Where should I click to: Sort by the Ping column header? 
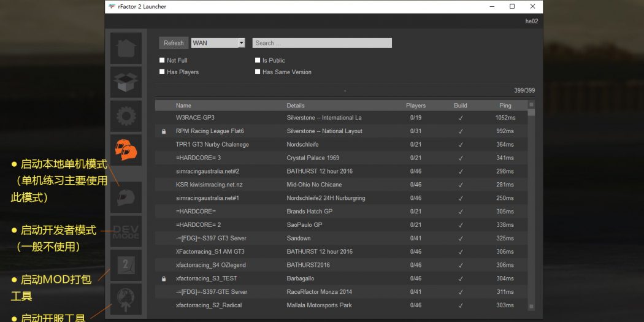tap(505, 105)
